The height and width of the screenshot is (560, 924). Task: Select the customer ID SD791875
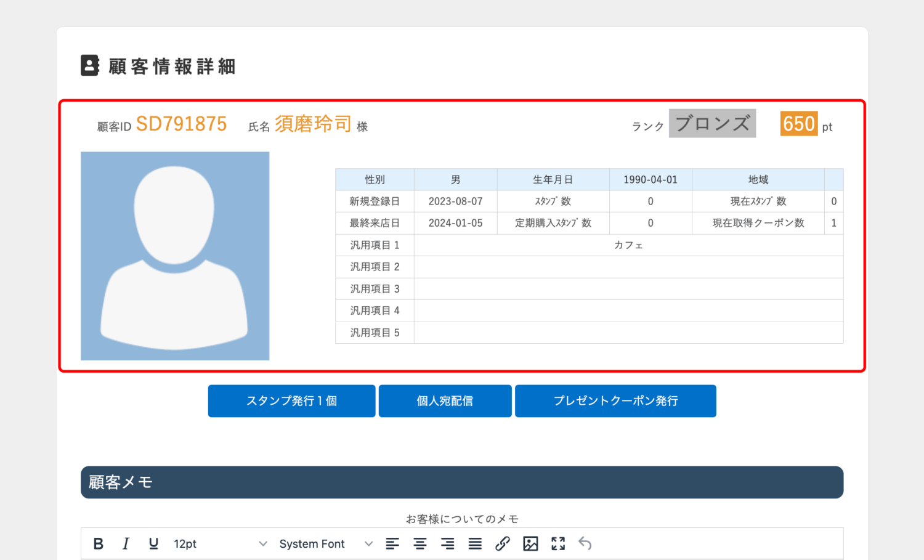tap(183, 123)
